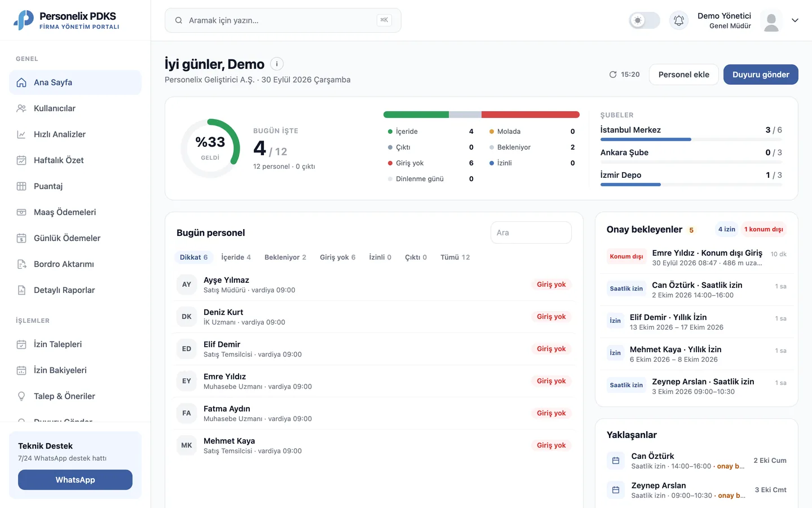Open Can Öztürk Saatlik izin approval request
The width and height of the screenshot is (812, 508).
click(x=696, y=290)
